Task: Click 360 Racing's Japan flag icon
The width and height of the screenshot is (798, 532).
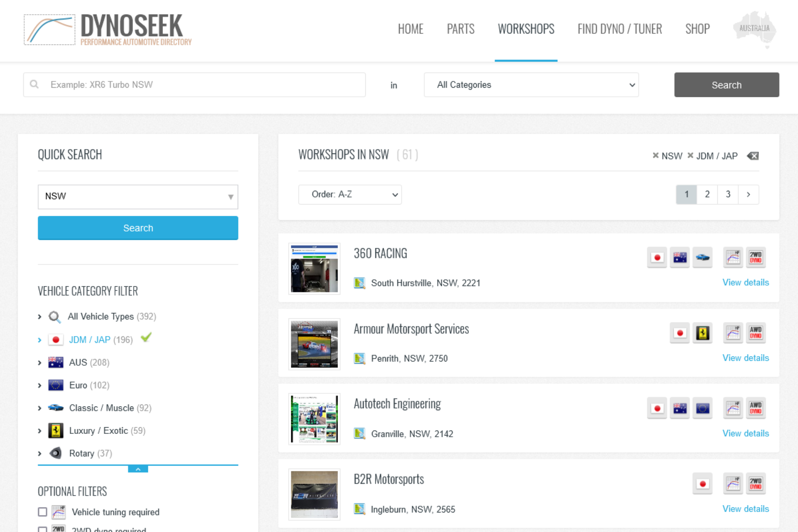Action: click(657, 258)
